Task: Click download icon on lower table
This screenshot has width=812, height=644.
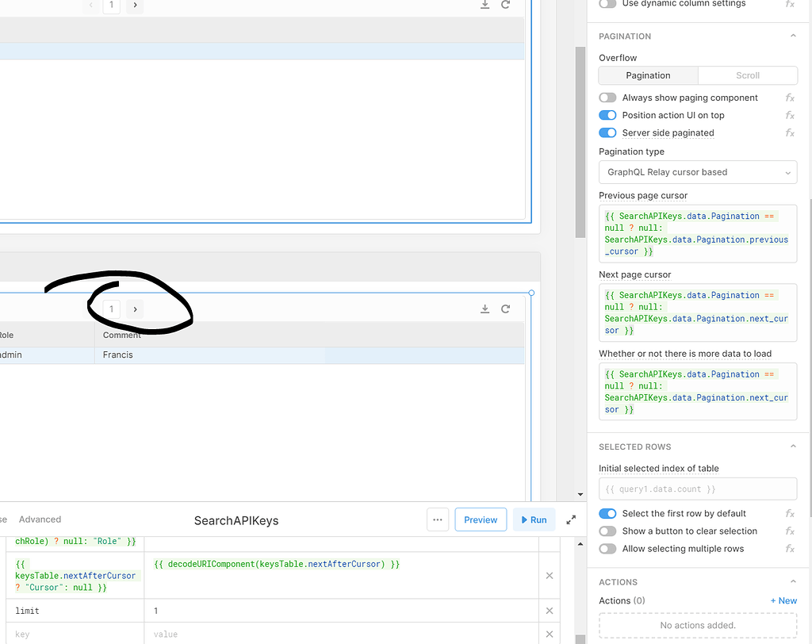Action: point(485,309)
